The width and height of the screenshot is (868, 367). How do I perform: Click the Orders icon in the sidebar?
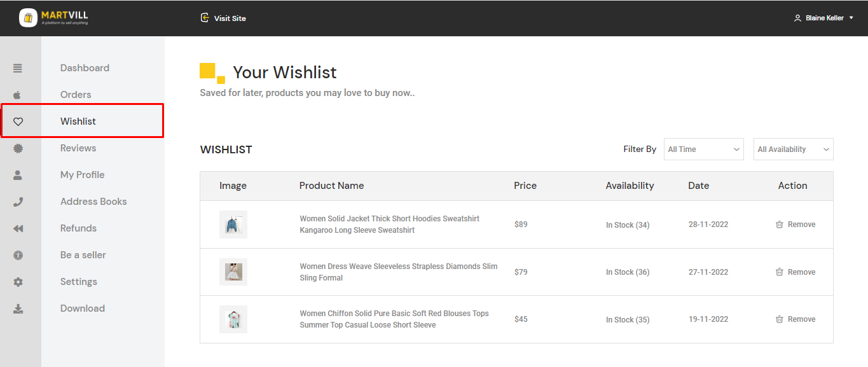pos(18,95)
